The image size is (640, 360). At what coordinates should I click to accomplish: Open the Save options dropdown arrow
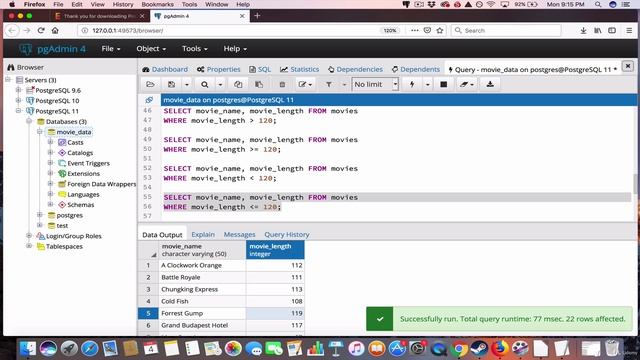187,84
